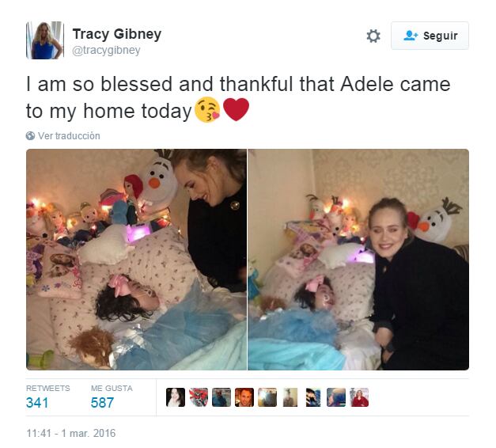Click second liker avatar with red graphic

pos(199,397)
